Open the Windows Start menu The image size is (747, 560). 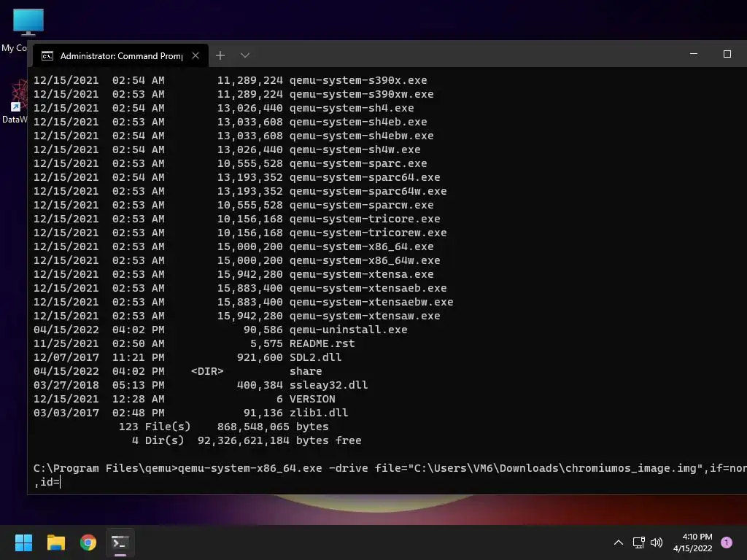[23, 542]
